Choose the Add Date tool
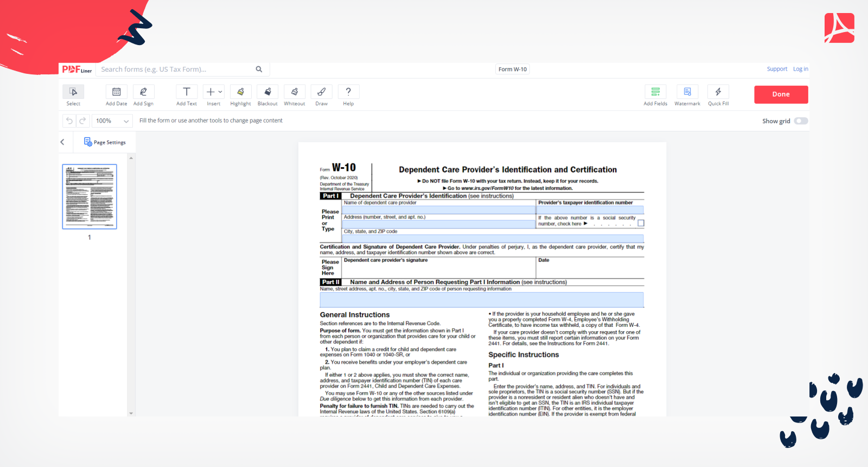 tap(116, 92)
